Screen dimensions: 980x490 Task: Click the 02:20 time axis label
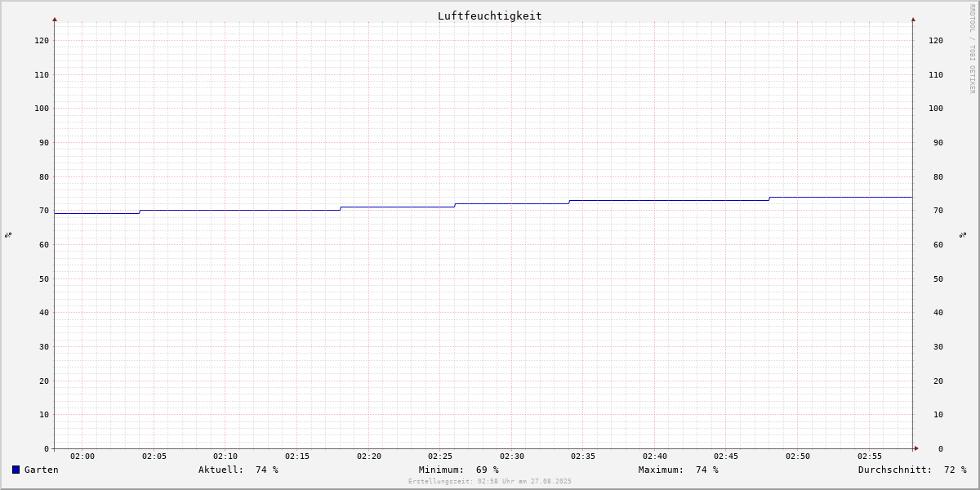pos(369,457)
